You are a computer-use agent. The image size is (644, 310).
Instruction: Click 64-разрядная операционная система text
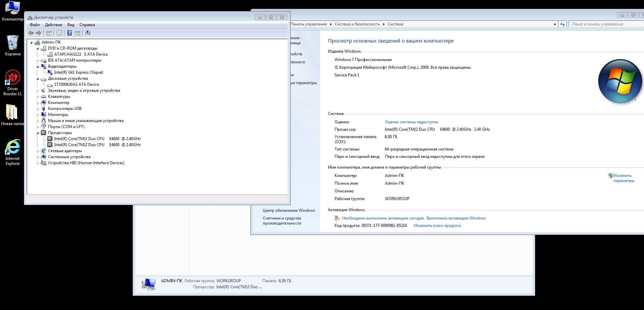point(419,149)
